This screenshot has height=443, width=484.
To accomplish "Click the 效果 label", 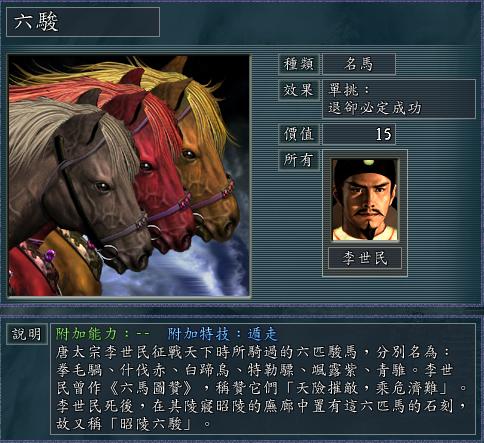I will point(299,90).
